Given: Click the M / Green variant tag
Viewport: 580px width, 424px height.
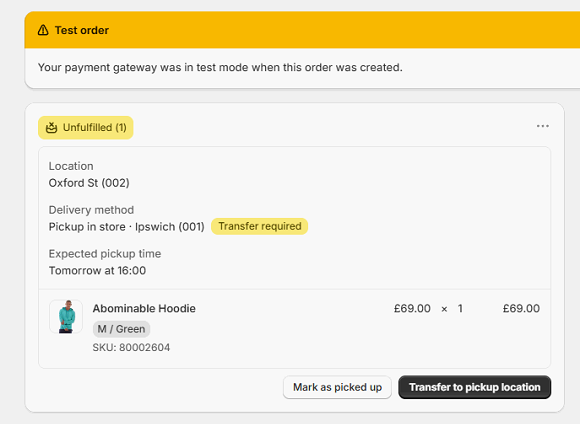Looking at the screenshot, I should 121,329.
